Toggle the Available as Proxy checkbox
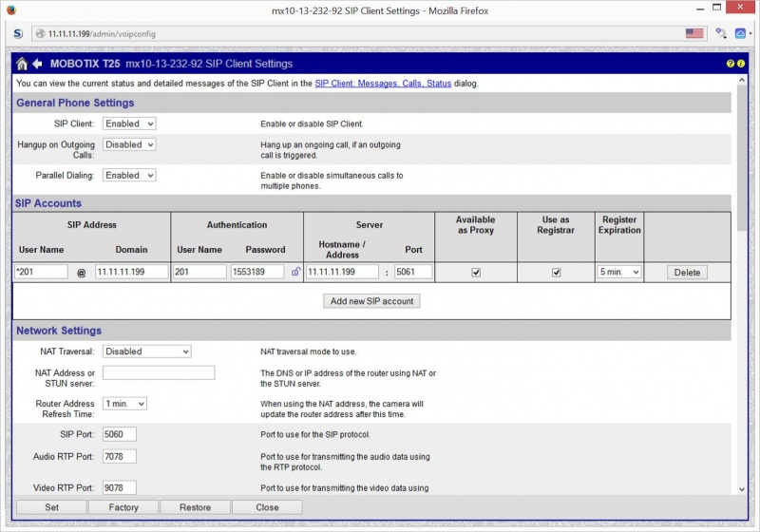The image size is (760, 532). click(x=476, y=273)
